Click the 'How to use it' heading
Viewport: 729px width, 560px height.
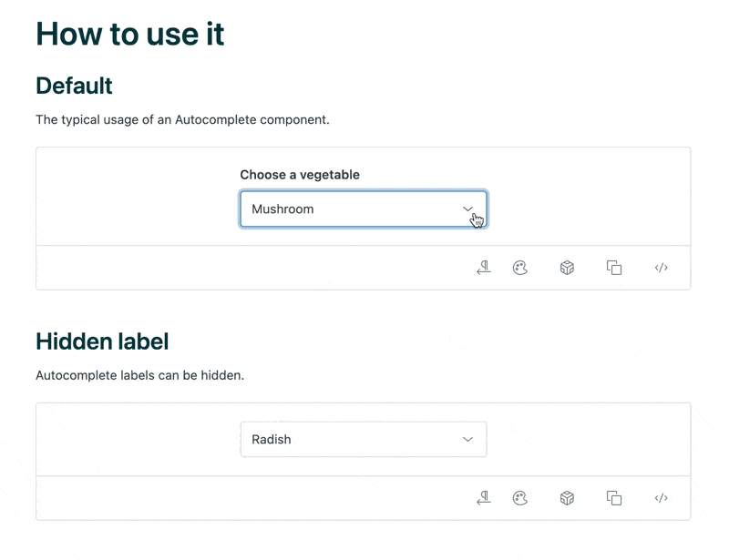pos(130,34)
